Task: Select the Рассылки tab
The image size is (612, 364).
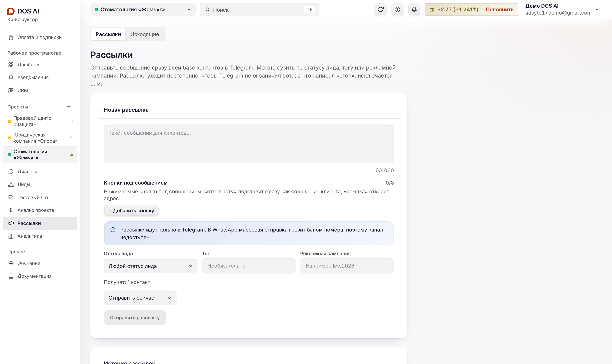Action: [108, 34]
